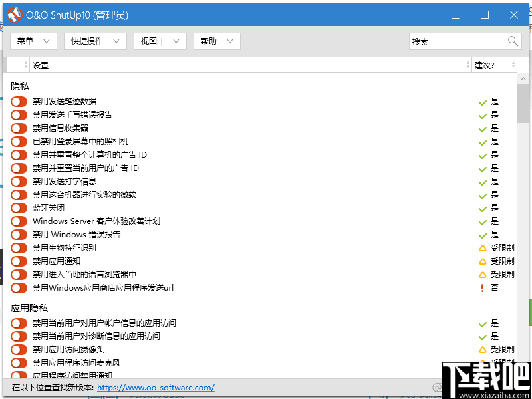This screenshot has width=532, height=399.
Task: Click the 设置 column header
Action: 40,65
